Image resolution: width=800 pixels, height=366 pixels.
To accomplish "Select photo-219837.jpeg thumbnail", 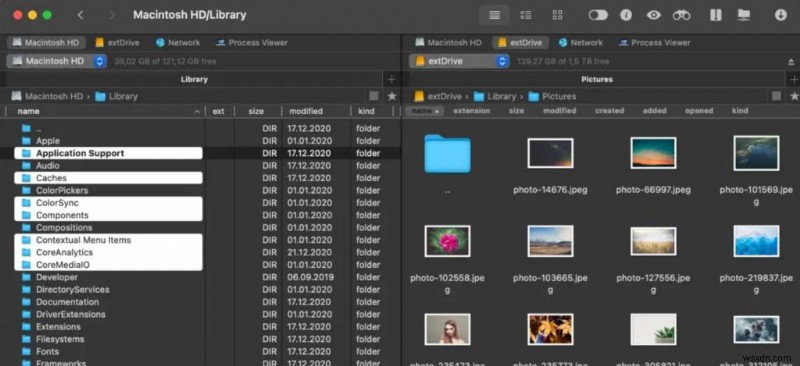I will tap(756, 241).
